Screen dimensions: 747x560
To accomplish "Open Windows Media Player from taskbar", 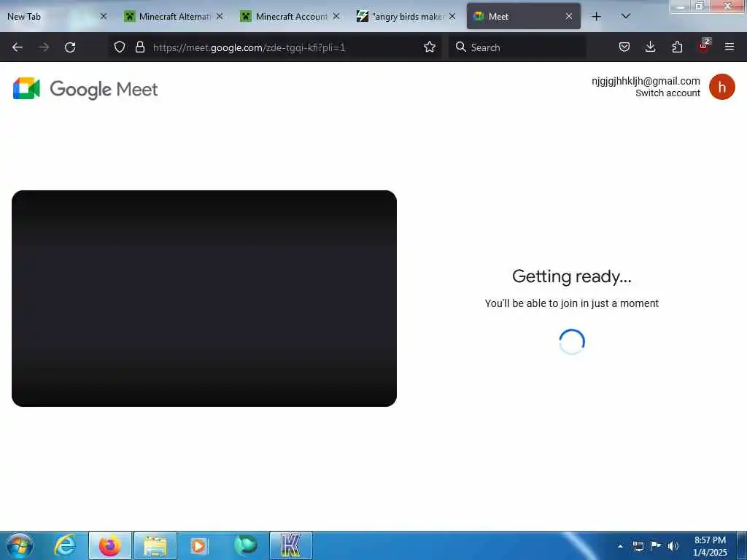I will pos(199,545).
